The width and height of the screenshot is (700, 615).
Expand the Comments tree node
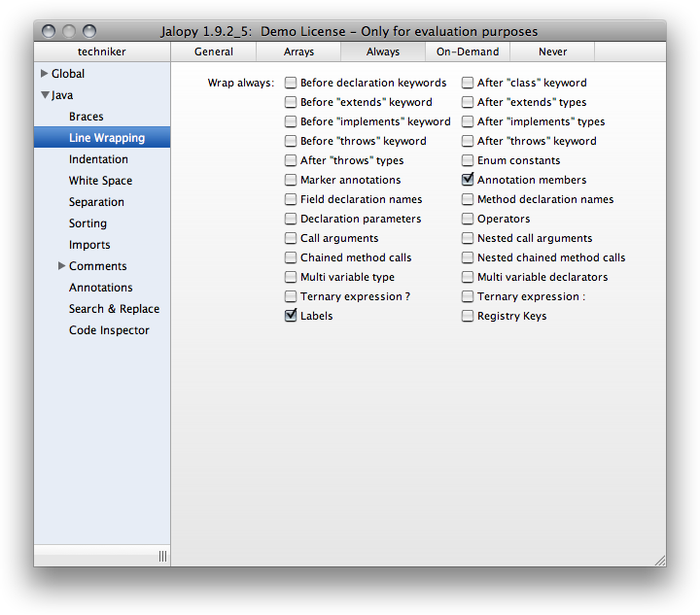[x=61, y=266]
